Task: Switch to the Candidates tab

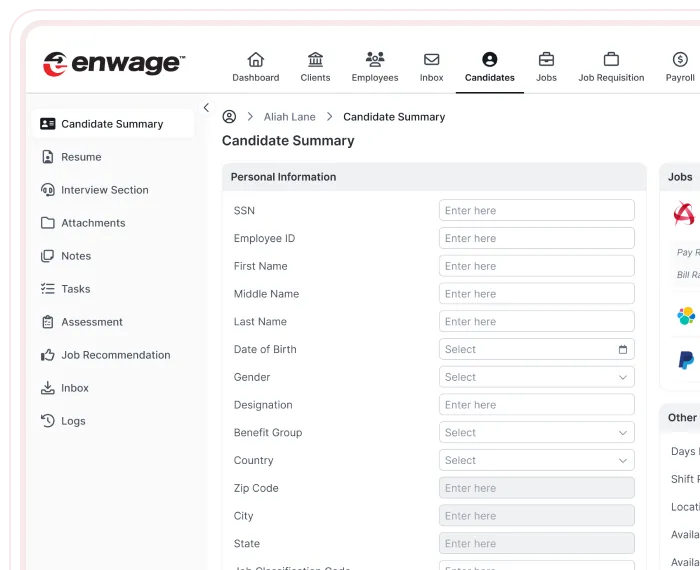Action: [489, 67]
